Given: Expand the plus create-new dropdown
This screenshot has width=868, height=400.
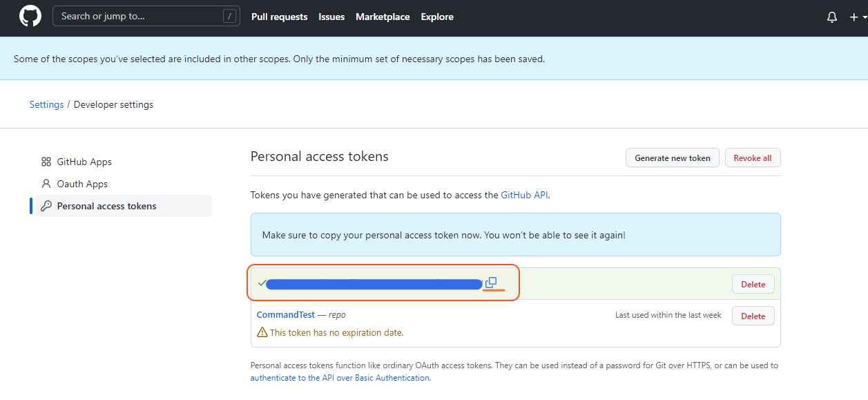Looking at the screenshot, I should 856,17.
